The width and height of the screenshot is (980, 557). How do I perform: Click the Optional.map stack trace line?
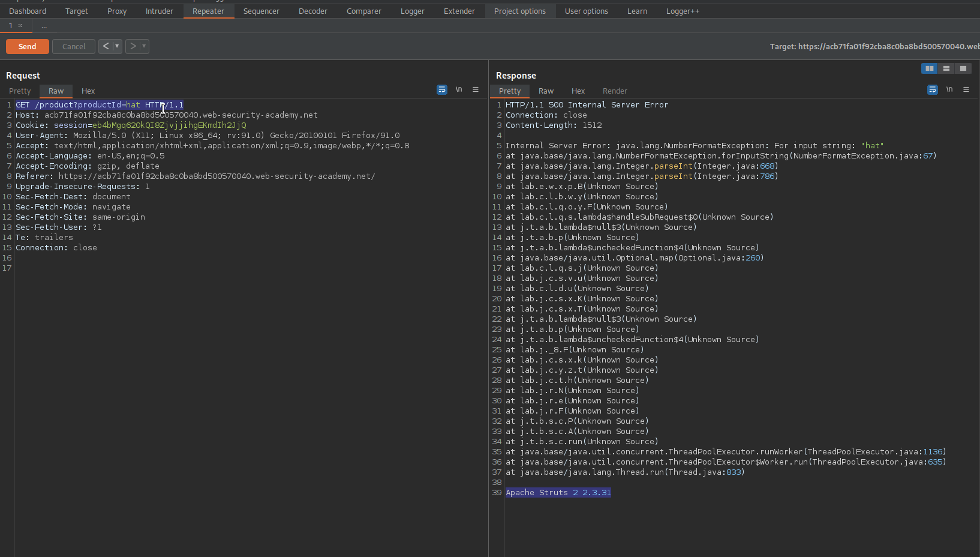pyautogui.click(x=635, y=257)
